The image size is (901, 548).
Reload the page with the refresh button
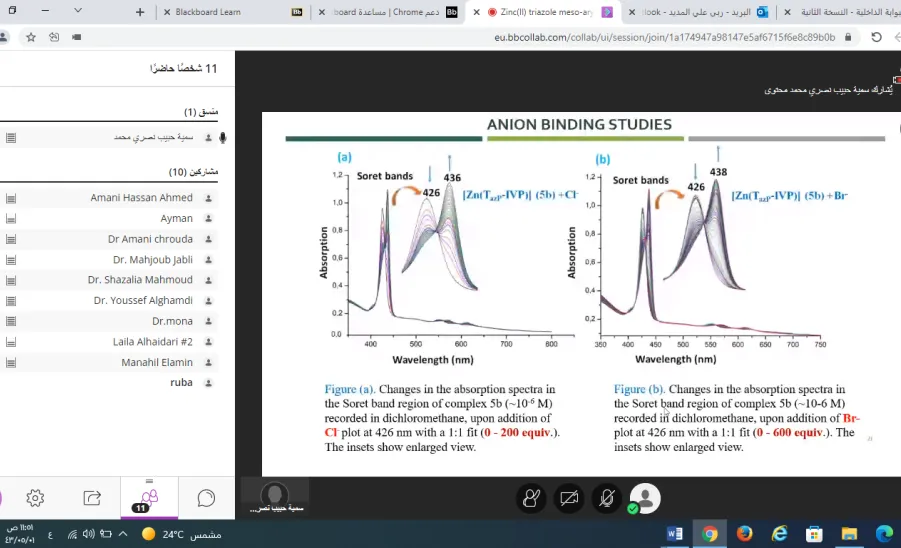pyautogui.click(x=876, y=37)
